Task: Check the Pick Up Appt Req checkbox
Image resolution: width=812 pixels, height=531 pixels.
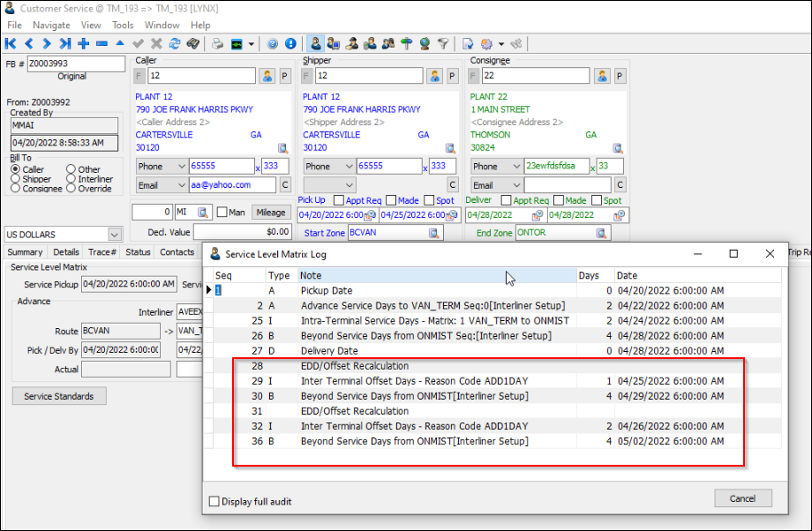Action: 340,200
